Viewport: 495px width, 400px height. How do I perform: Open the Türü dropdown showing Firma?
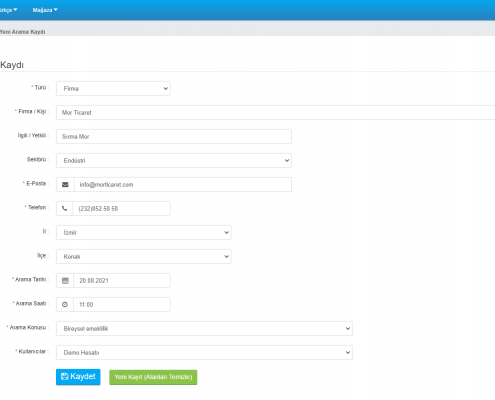point(113,89)
